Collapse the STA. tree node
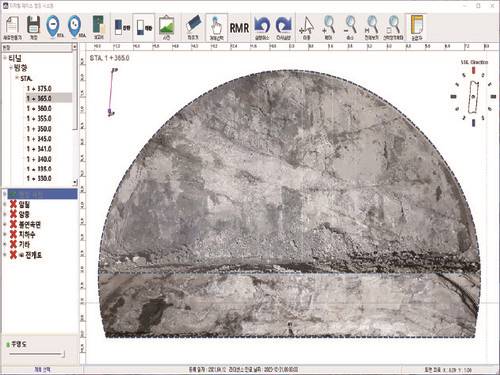 17,78
